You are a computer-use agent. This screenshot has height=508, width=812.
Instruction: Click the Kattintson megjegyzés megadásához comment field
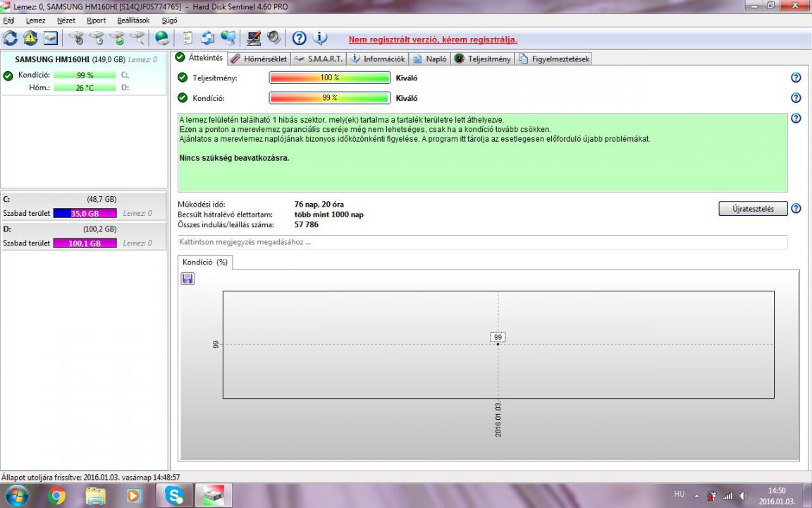click(482, 242)
